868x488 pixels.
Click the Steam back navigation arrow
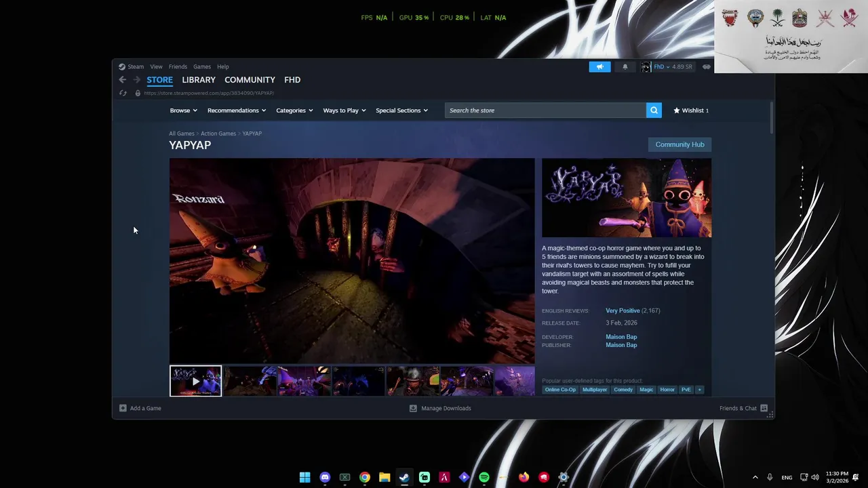pyautogui.click(x=123, y=80)
